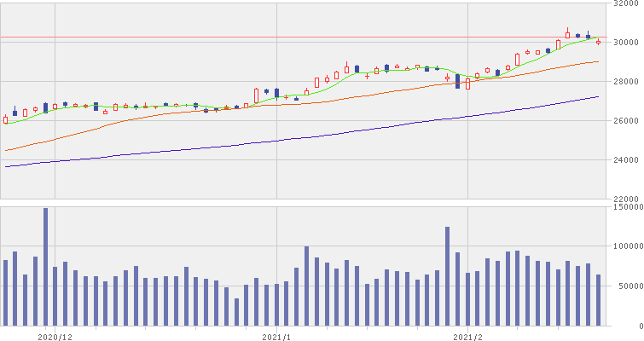Click the 26000 price axis label
The height and width of the screenshot is (341, 644).
(627, 121)
